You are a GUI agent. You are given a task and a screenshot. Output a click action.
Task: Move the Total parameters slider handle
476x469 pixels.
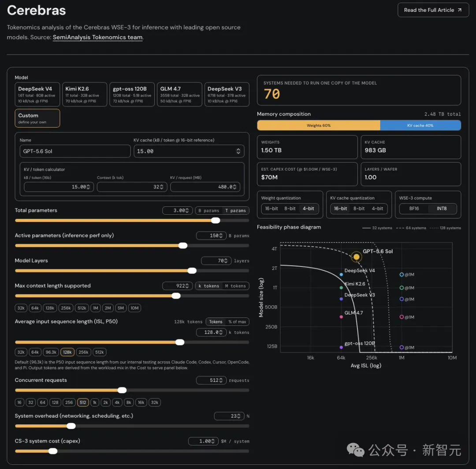(216, 220)
